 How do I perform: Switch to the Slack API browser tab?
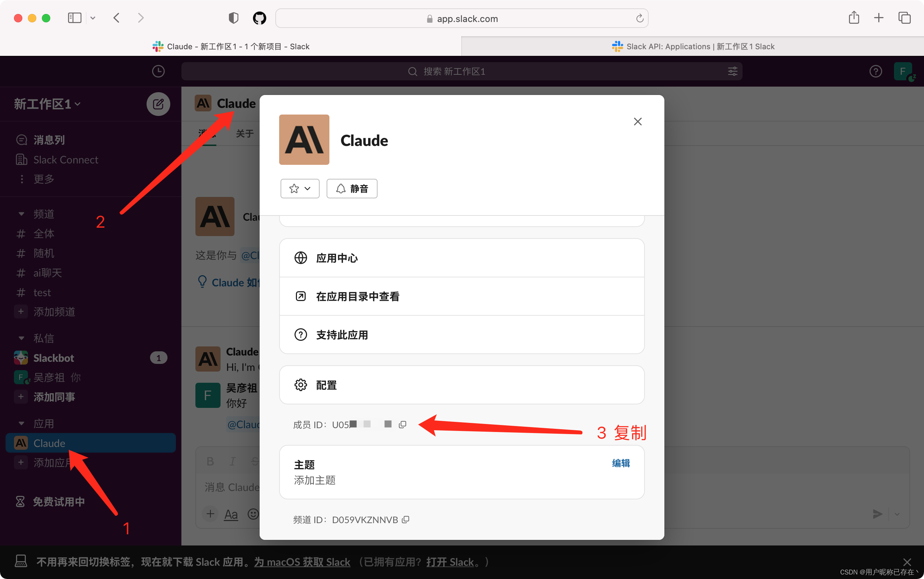693,46
